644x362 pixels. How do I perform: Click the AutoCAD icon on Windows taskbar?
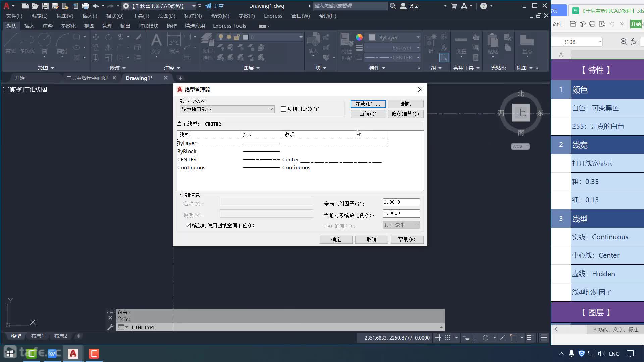coord(73,353)
